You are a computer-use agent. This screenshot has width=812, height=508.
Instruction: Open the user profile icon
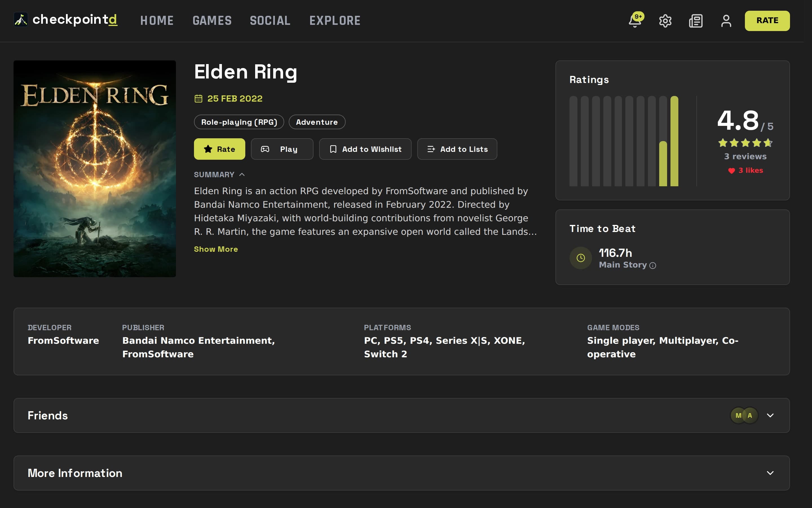(726, 21)
